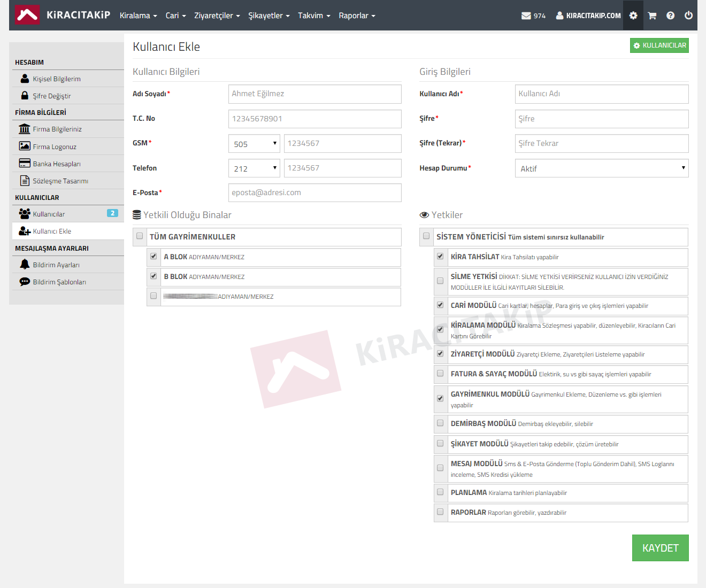Open Banka Hesapları in the sidebar
The image size is (706, 588).
tap(57, 164)
